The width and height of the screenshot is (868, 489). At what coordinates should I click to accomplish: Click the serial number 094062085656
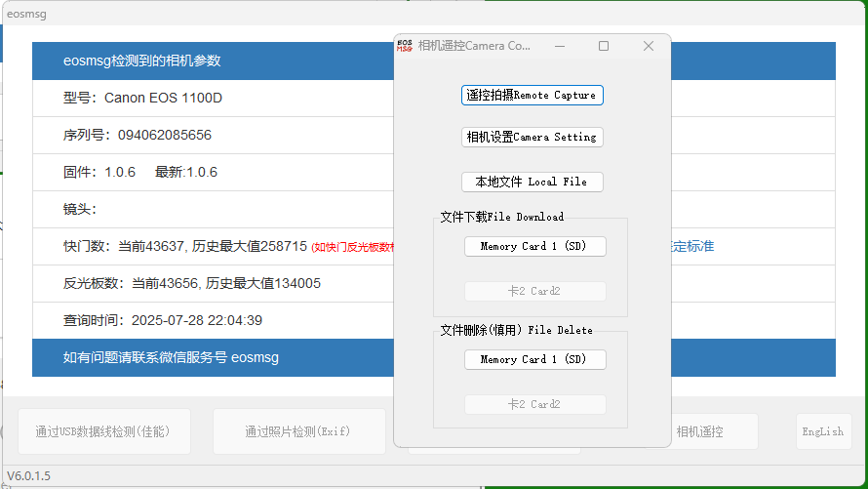pyautogui.click(x=165, y=135)
